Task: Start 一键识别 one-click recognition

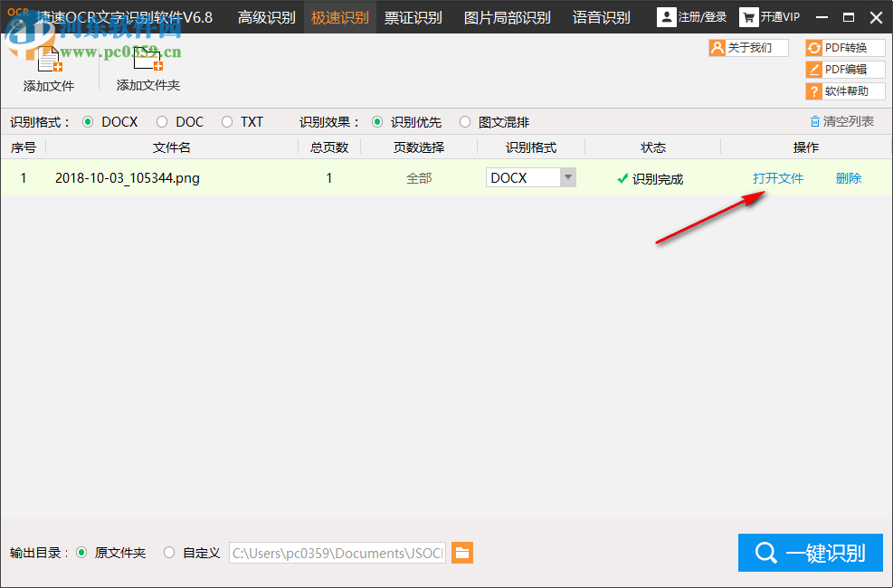Action: [810, 553]
